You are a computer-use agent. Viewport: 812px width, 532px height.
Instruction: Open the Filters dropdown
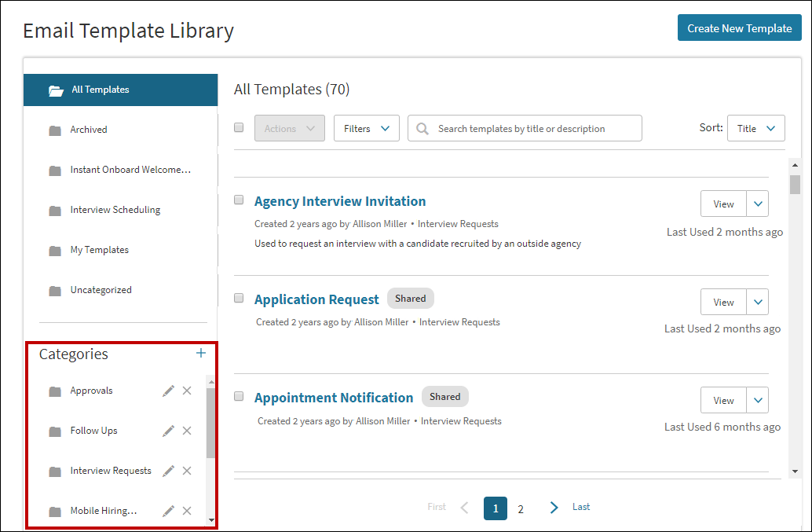pyautogui.click(x=367, y=128)
